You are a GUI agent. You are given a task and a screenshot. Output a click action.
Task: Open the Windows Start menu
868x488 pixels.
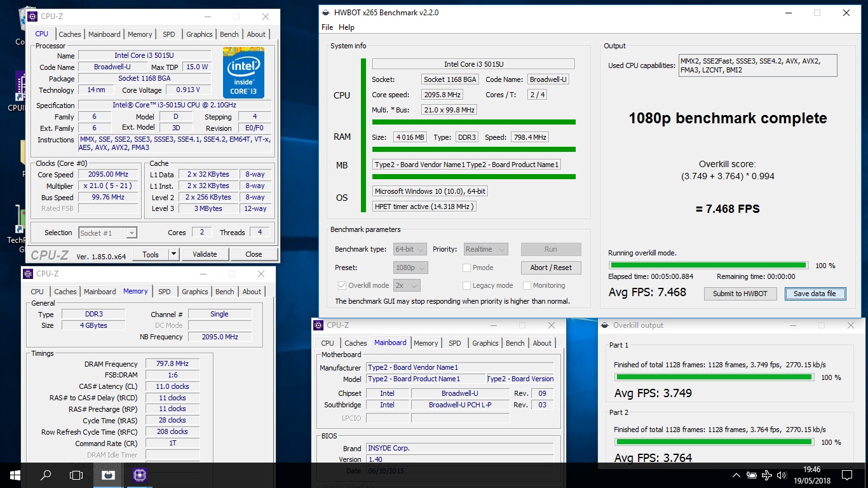pyautogui.click(x=15, y=475)
